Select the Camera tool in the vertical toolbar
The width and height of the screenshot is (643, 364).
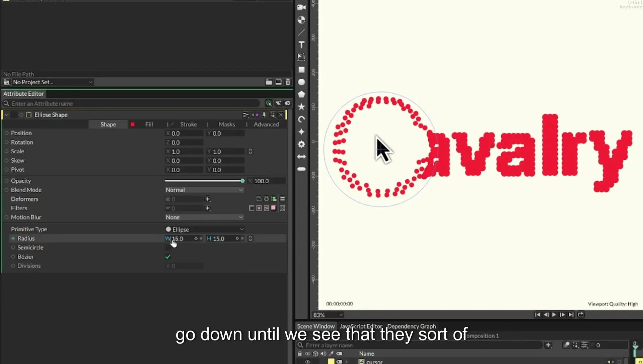coord(301,7)
